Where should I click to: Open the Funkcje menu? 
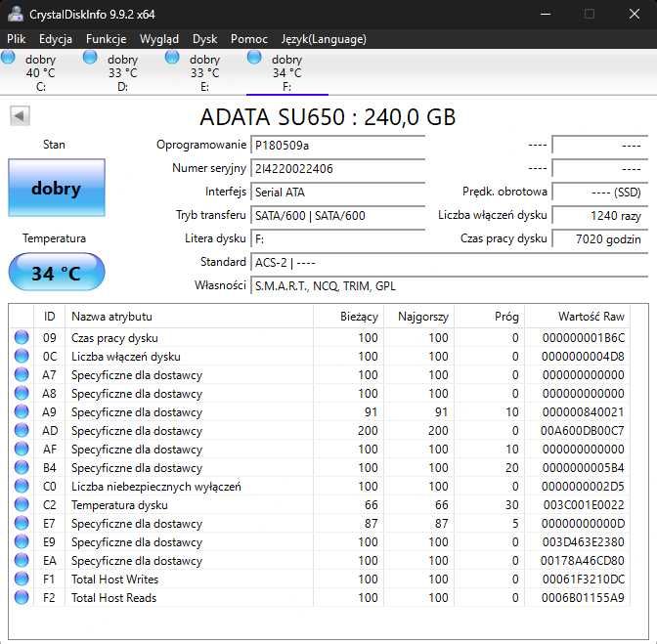[x=106, y=39]
